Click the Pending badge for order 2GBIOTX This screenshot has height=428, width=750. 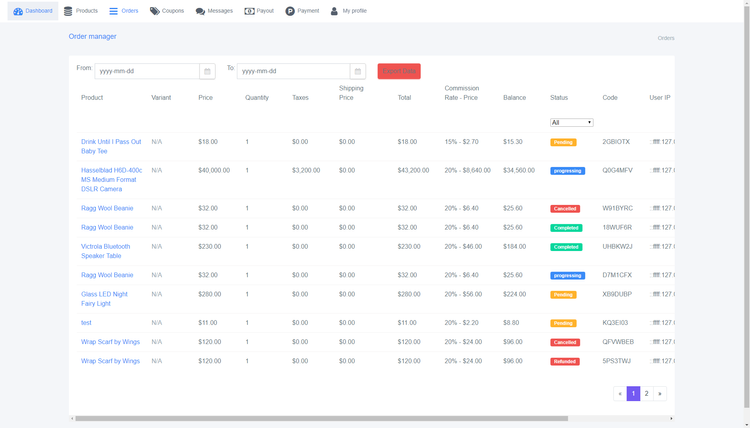point(563,142)
